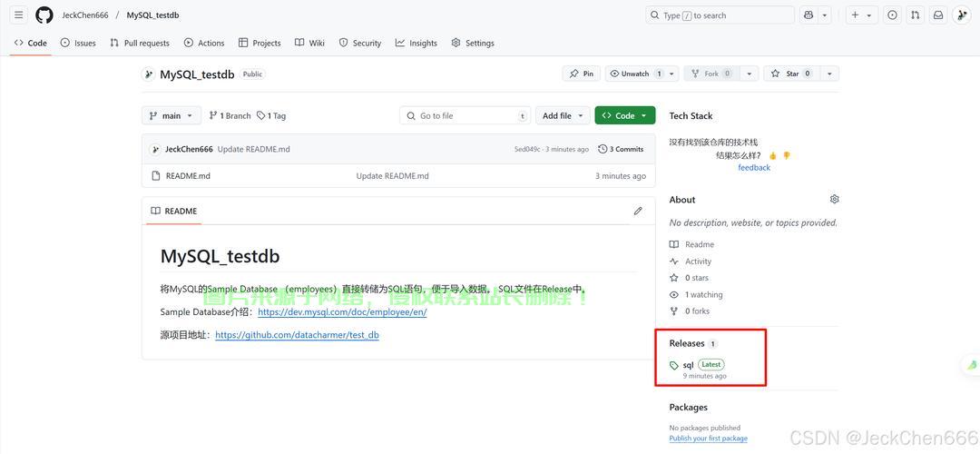This screenshot has height=454, width=980.
Task: Edit README with pencil icon
Action: (638, 212)
